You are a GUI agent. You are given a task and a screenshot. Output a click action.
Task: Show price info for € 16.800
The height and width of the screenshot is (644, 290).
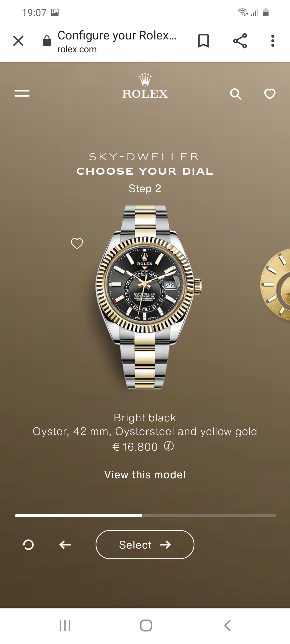[x=169, y=446]
